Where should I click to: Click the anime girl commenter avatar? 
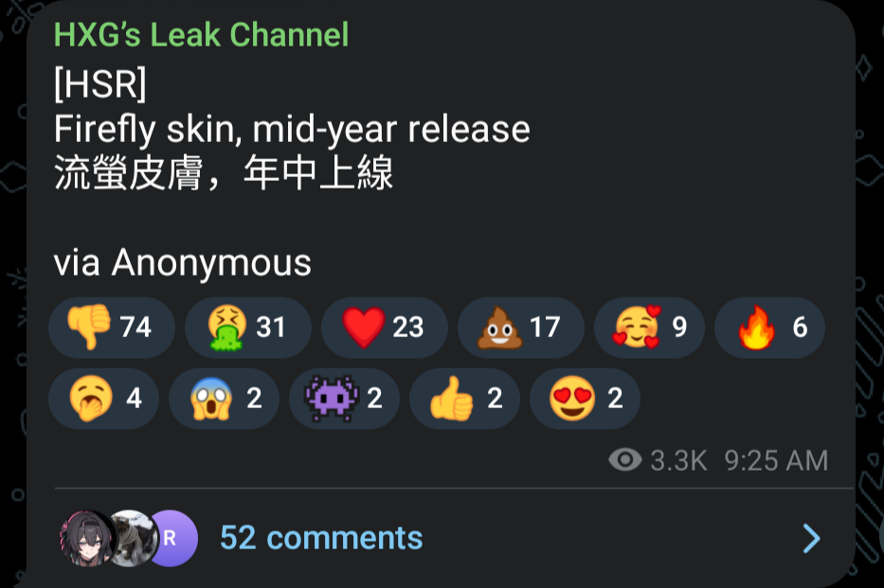86,538
